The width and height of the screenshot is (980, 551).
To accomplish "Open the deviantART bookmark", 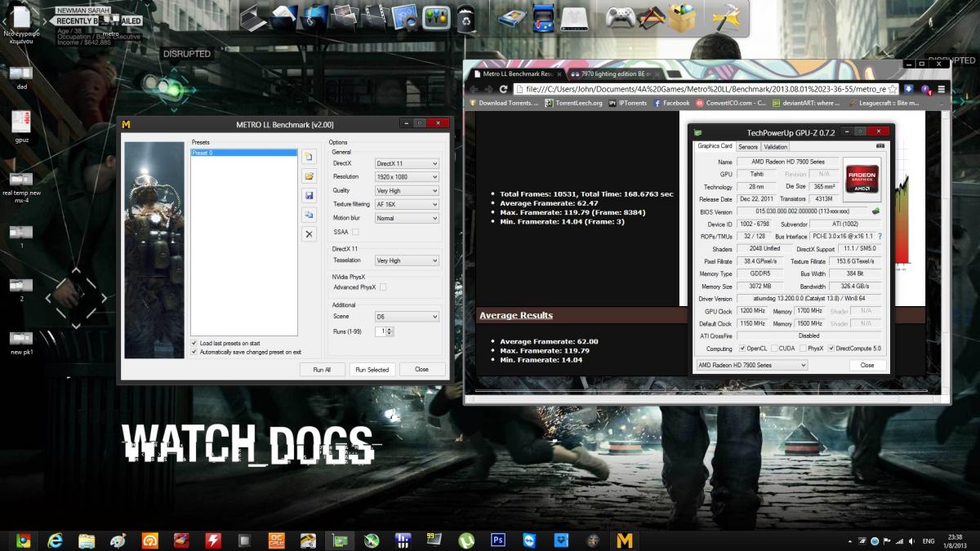I will pos(805,103).
